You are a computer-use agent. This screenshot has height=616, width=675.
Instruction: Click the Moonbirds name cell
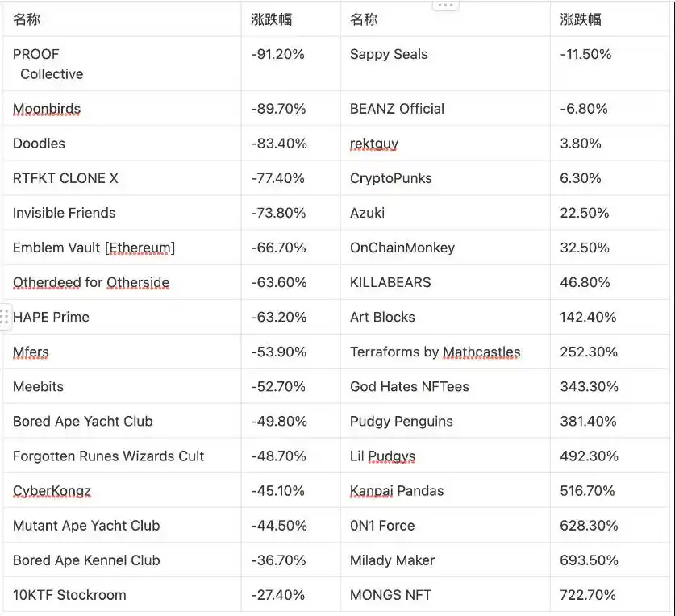[x=122, y=109]
